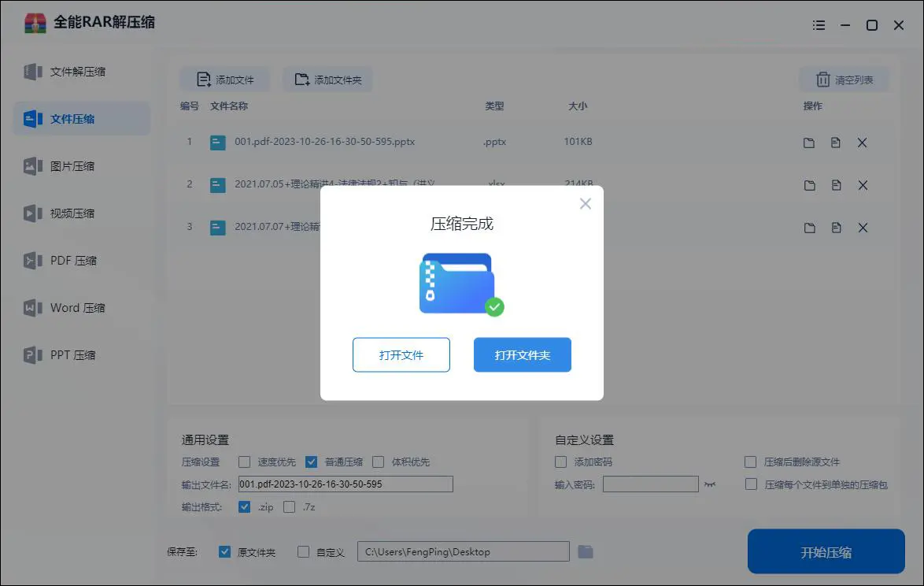The image size is (924, 586).
Task: Click the 打开文件夹 button
Action: [x=522, y=355]
